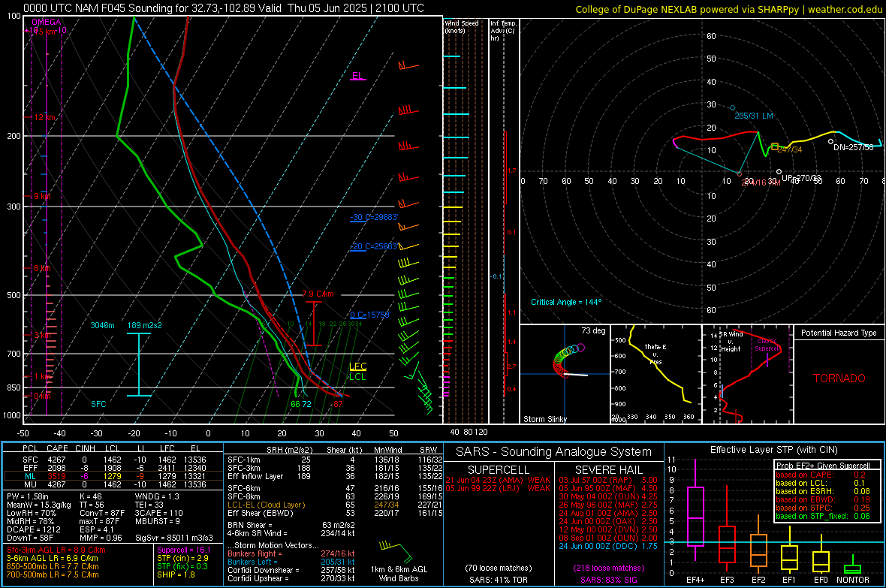The image size is (886, 588).
Task: Click the red 'TORNADO' hazard text
Action: point(839,378)
